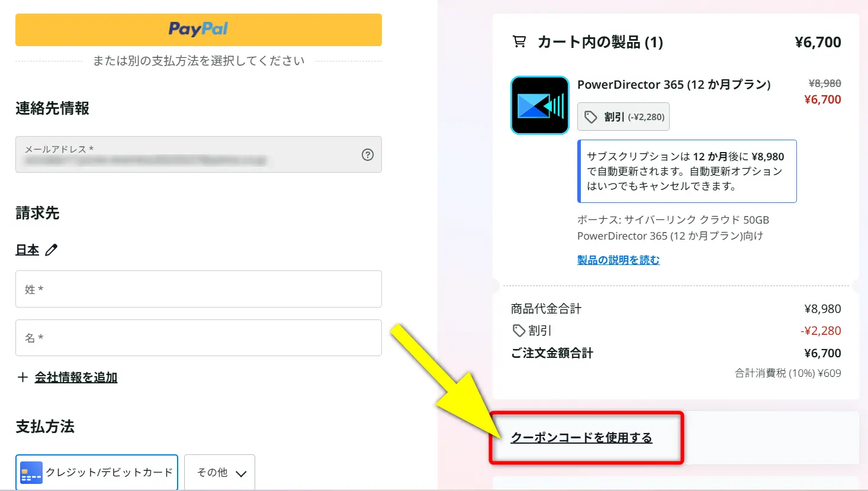Click the ご注文金額合計 label
The height and width of the screenshot is (491, 868).
tap(552, 353)
